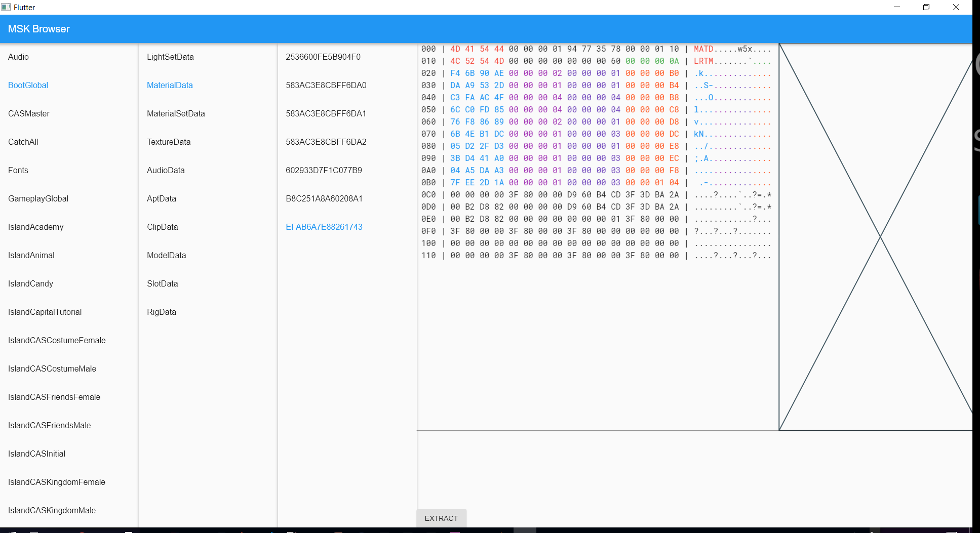The width and height of the screenshot is (980, 533).
Task: Select the RigData type
Action: (162, 312)
